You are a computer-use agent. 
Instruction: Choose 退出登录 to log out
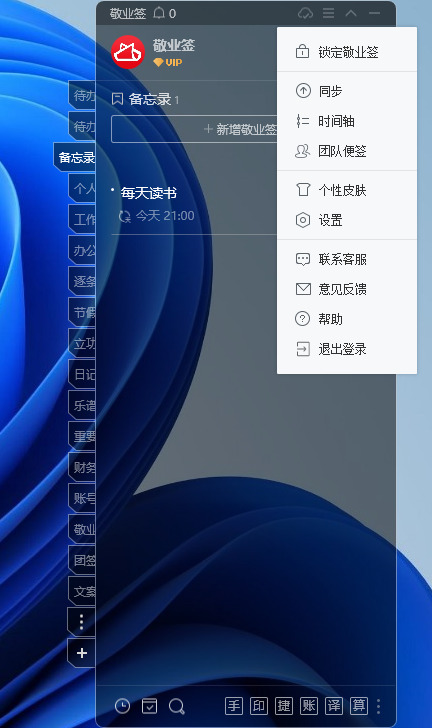point(347,349)
